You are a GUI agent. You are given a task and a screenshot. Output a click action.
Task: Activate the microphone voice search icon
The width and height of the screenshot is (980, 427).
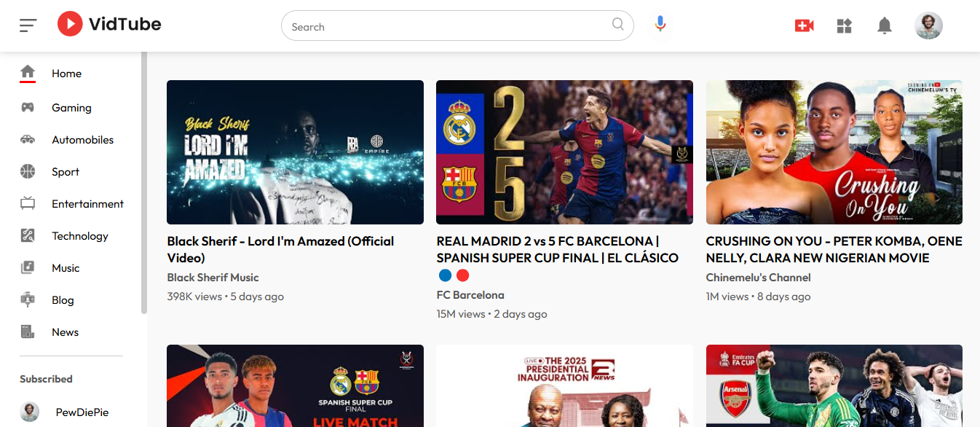660,24
